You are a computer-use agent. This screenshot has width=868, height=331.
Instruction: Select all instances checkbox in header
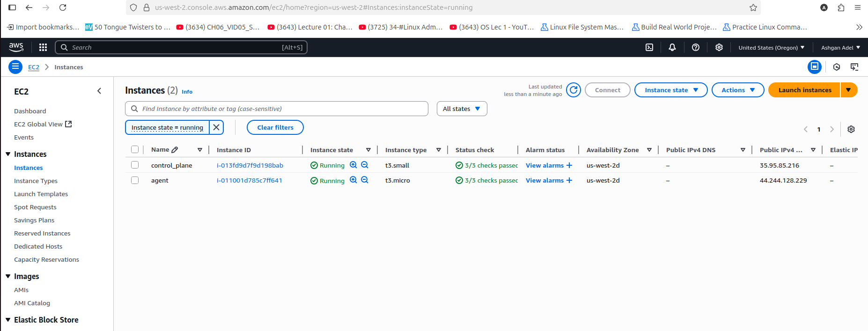tap(135, 149)
